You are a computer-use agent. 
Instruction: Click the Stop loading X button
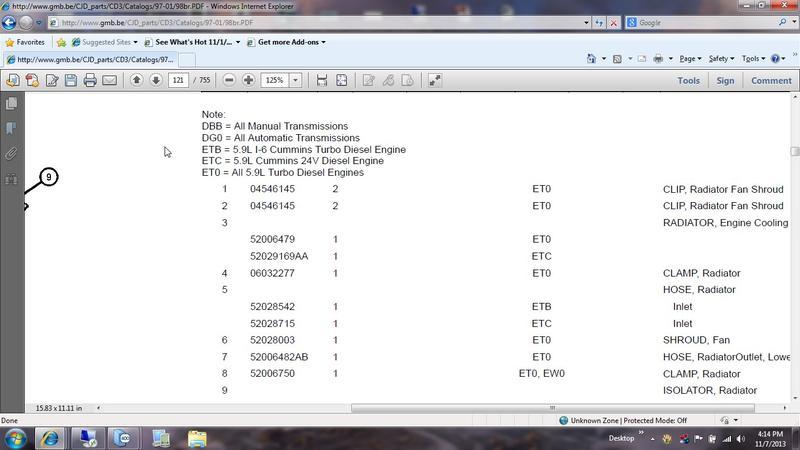pyautogui.click(x=614, y=22)
